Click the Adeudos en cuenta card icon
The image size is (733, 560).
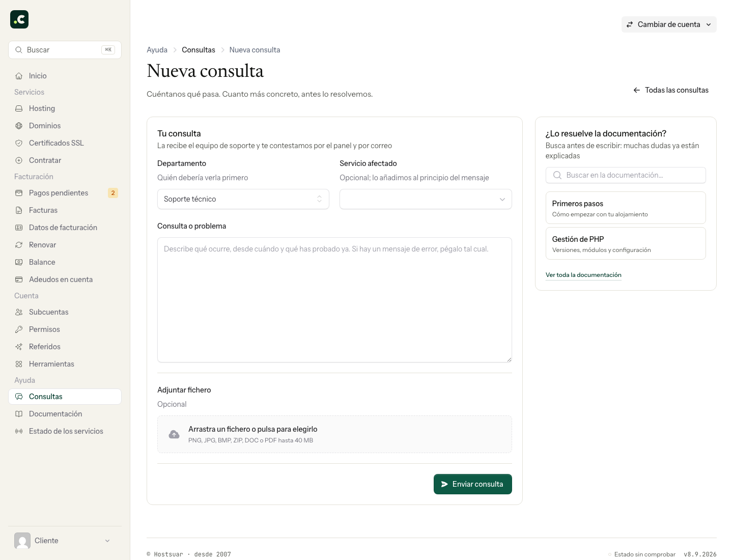click(19, 279)
